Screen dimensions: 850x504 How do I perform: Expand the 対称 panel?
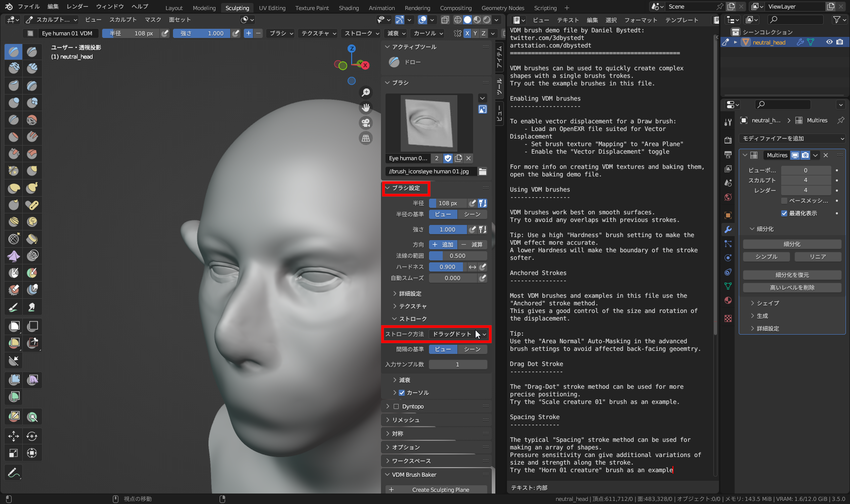[x=398, y=434]
